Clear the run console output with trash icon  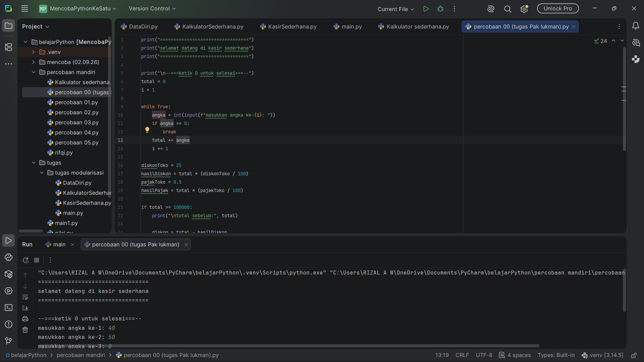click(x=25, y=330)
